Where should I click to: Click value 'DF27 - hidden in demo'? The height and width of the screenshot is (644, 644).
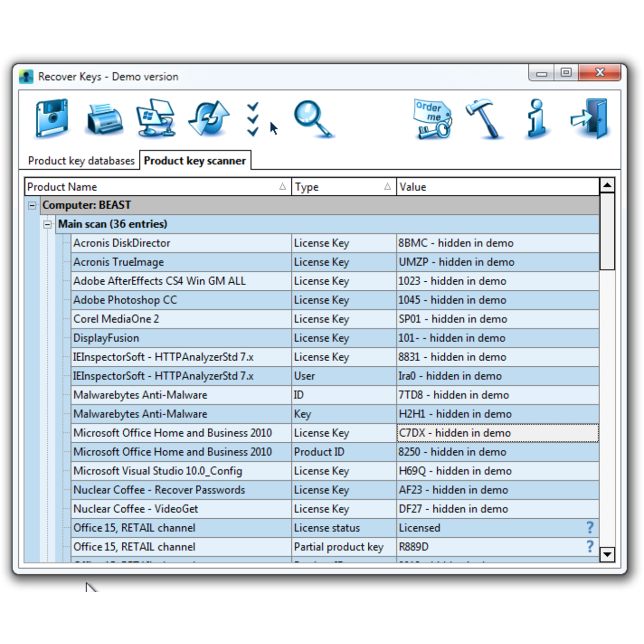[453, 509]
